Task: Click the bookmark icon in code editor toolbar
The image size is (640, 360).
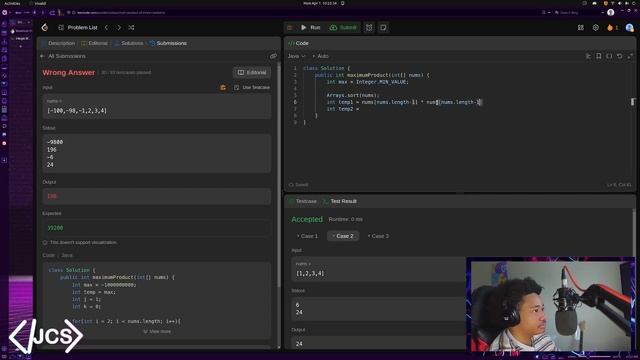Action: pyautogui.click(x=599, y=56)
